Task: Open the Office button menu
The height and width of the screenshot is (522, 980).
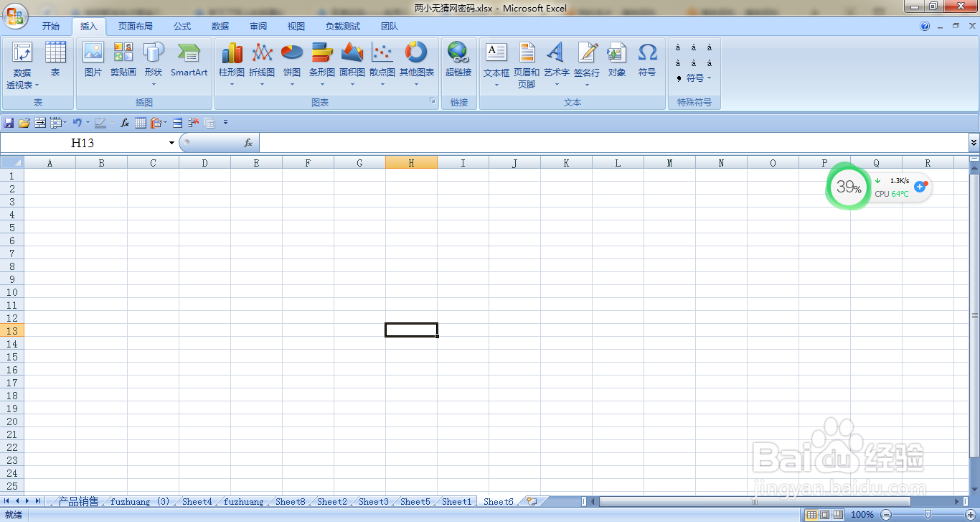Action: point(14,14)
